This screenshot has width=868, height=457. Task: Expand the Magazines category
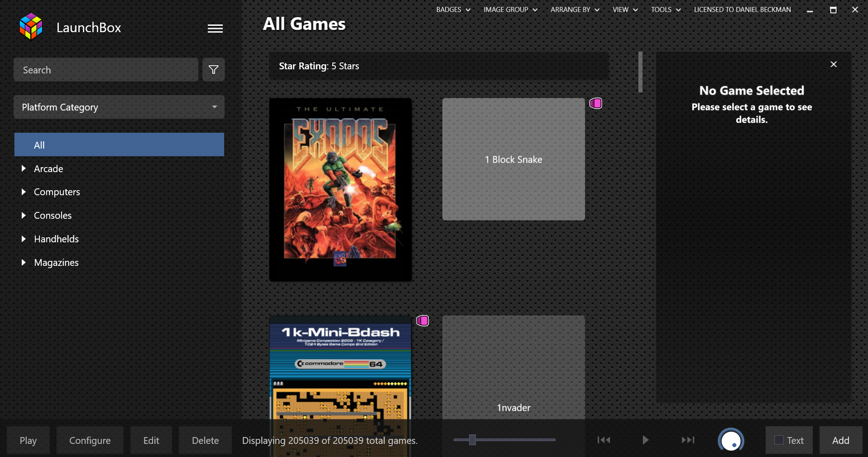24,263
